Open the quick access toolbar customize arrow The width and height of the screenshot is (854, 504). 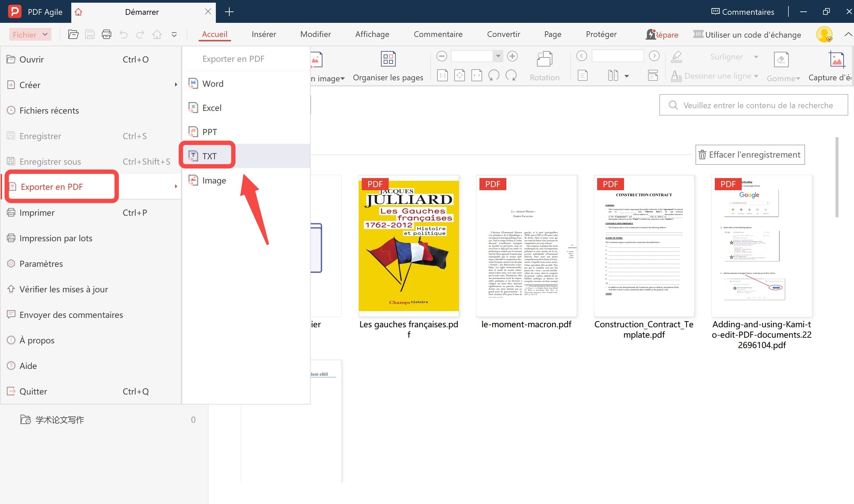[x=174, y=35]
